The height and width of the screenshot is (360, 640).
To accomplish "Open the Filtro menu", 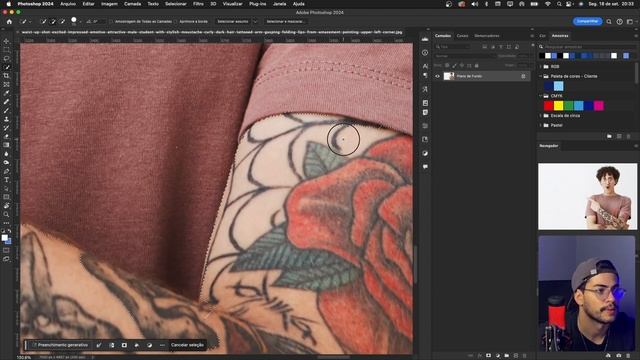I will click(198, 4).
